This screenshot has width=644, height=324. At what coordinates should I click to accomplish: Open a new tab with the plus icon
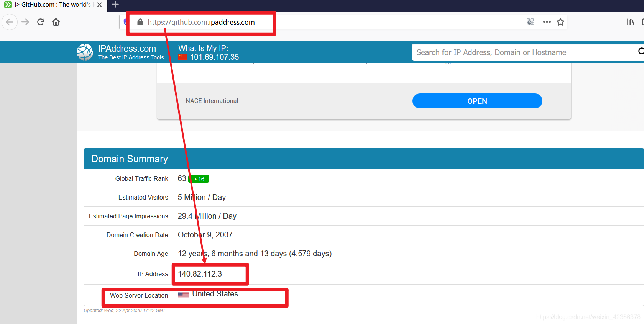(115, 5)
